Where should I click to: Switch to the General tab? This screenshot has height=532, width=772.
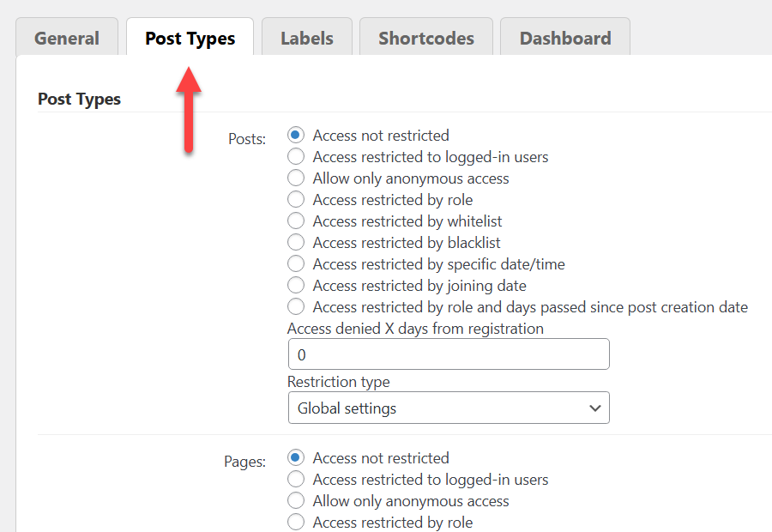coord(67,38)
